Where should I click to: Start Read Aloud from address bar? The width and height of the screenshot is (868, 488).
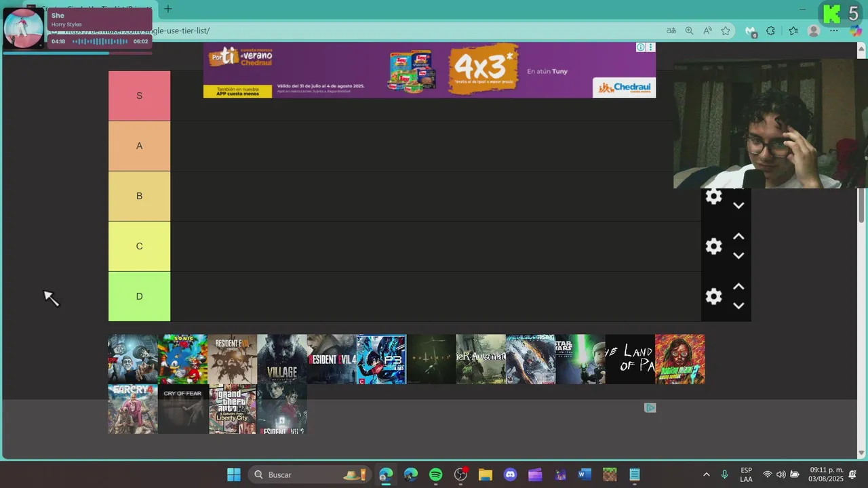[707, 30]
